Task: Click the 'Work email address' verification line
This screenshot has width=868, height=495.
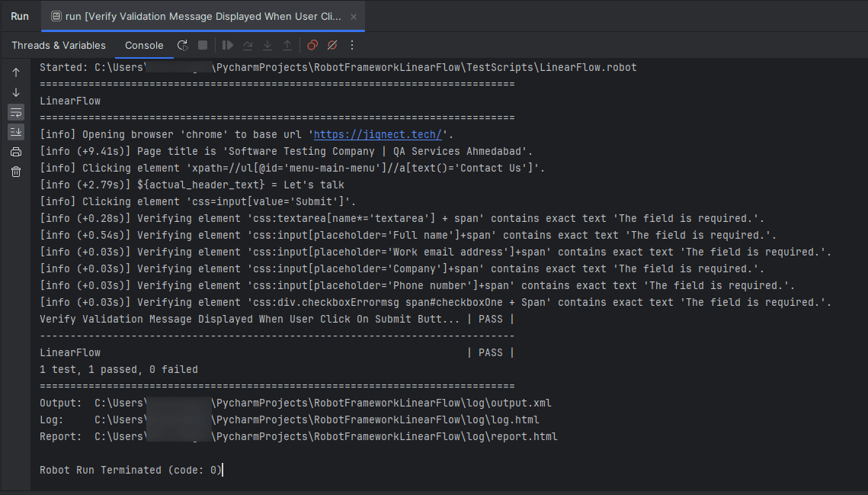Action: pyautogui.click(x=436, y=252)
